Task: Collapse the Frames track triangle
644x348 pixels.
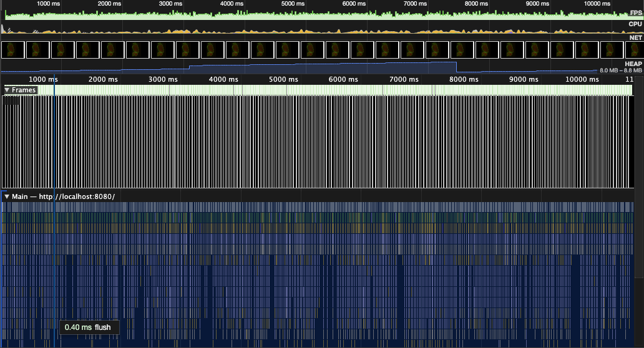Action: pyautogui.click(x=7, y=90)
